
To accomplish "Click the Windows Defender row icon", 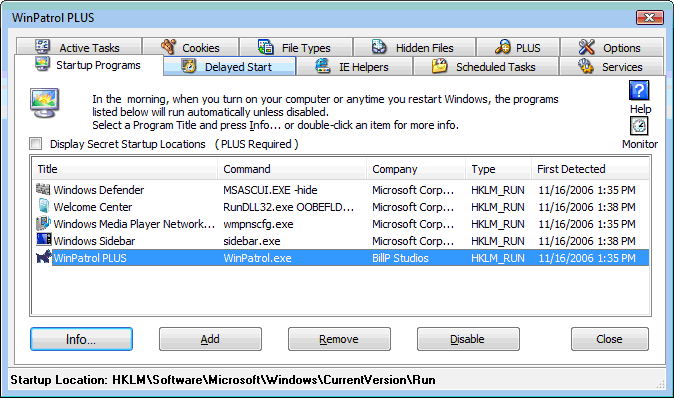I will pyautogui.click(x=43, y=189).
